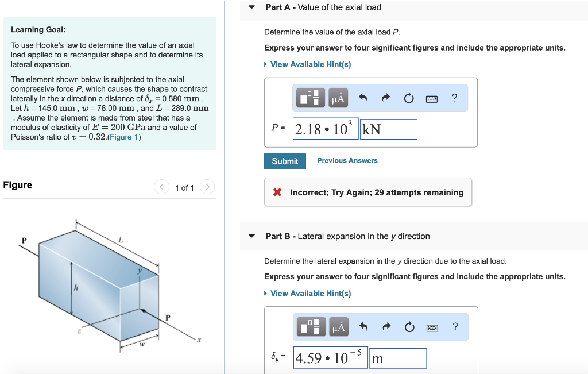Image resolution: width=588 pixels, height=374 pixels.
Task: Submit the Part A answer
Action: point(285,161)
